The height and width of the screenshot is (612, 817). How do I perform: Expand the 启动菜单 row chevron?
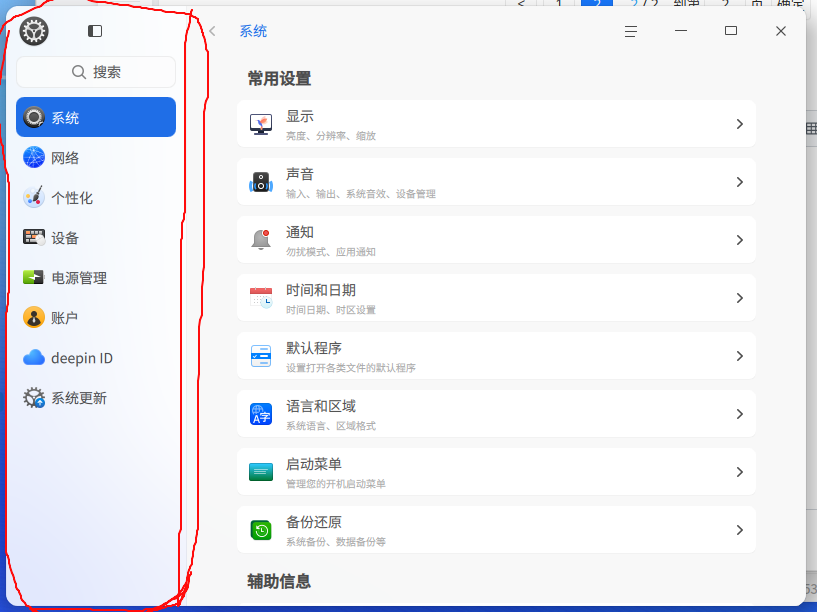click(740, 472)
